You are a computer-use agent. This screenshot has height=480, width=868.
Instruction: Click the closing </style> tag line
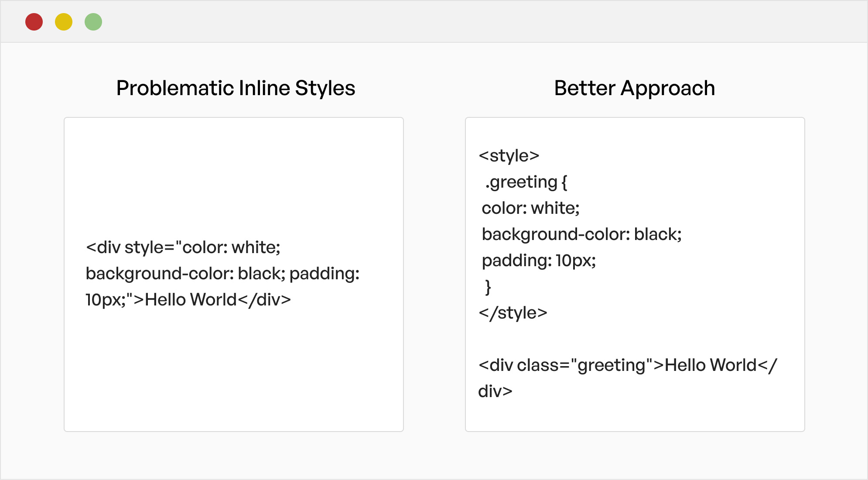click(x=513, y=313)
